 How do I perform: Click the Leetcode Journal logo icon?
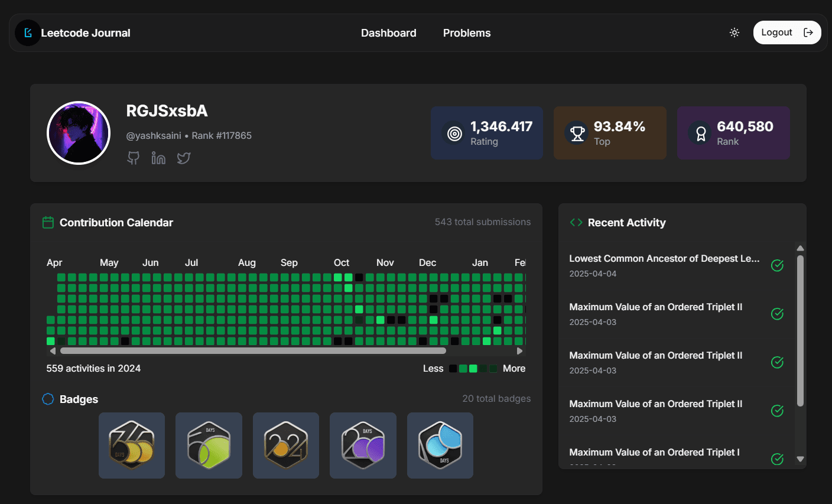pos(28,33)
